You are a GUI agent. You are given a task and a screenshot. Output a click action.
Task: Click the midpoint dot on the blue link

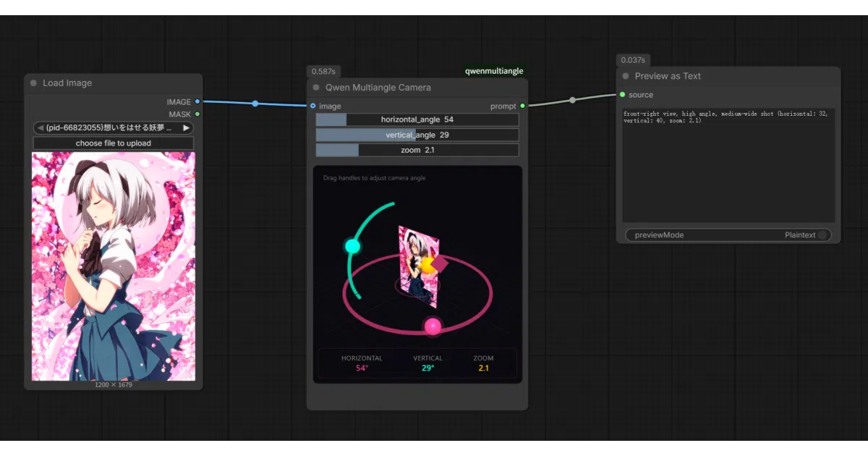(x=255, y=104)
